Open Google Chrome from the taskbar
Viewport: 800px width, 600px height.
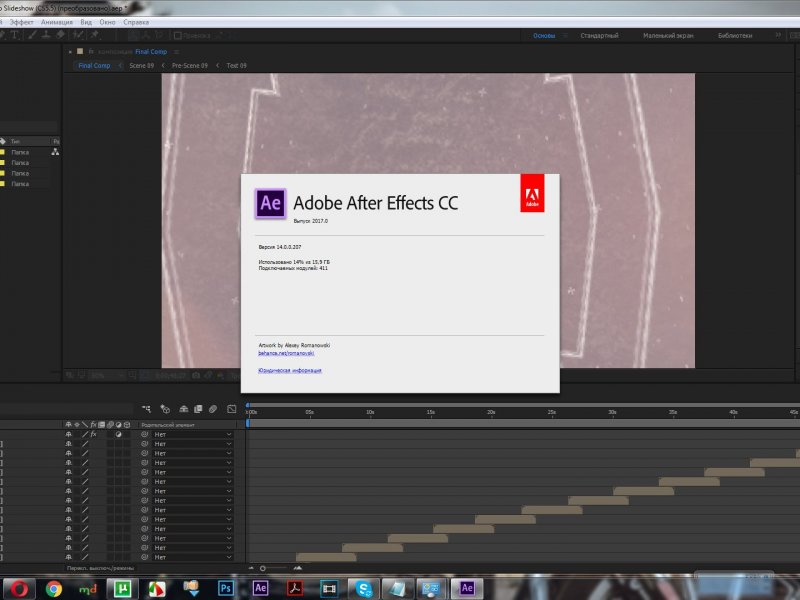click(x=54, y=589)
